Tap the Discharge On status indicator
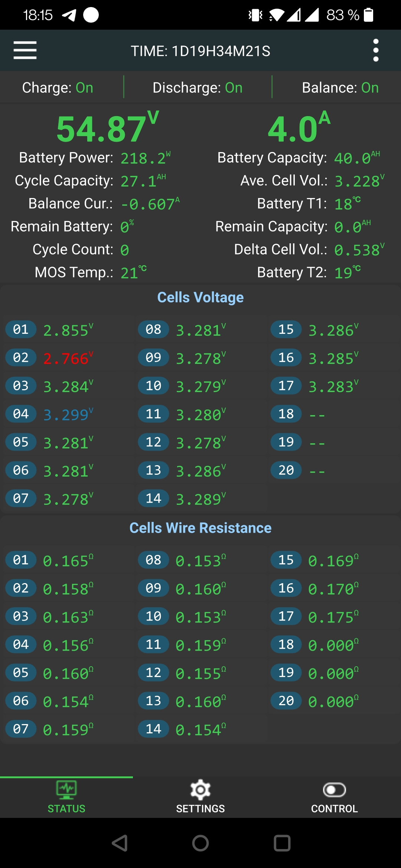The height and width of the screenshot is (868, 401). 198,88
